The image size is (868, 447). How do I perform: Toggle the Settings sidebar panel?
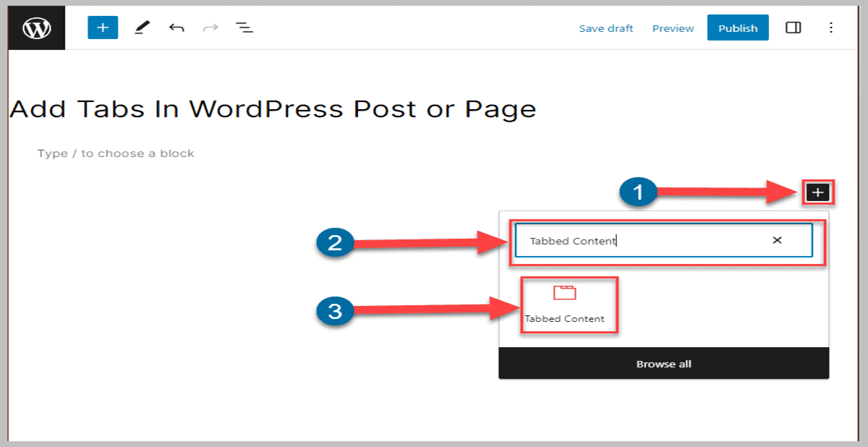click(x=793, y=27)
